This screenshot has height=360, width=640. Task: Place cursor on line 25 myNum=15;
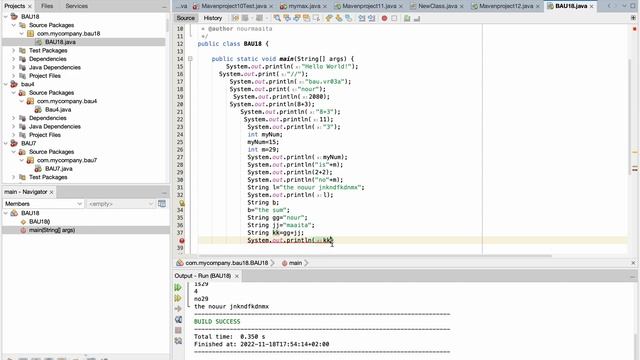tap(263, 142)
